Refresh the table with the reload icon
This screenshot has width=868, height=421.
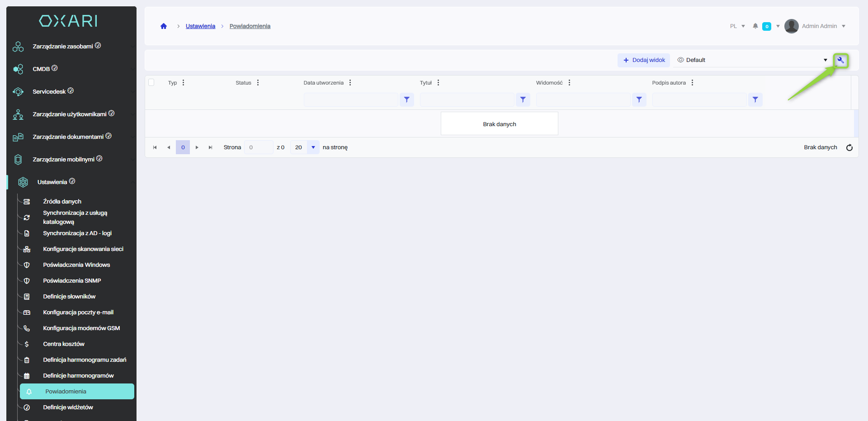pos(849,147)
